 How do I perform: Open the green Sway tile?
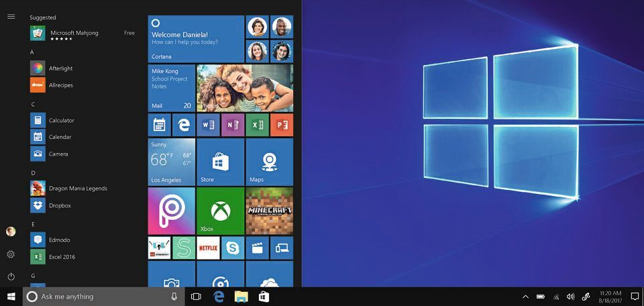coord(184,248)
